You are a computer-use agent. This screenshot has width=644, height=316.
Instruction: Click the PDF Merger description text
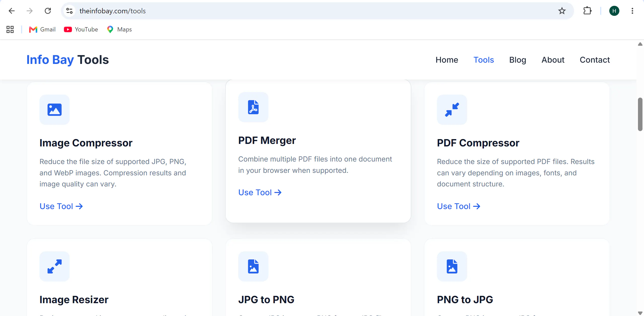315,165
